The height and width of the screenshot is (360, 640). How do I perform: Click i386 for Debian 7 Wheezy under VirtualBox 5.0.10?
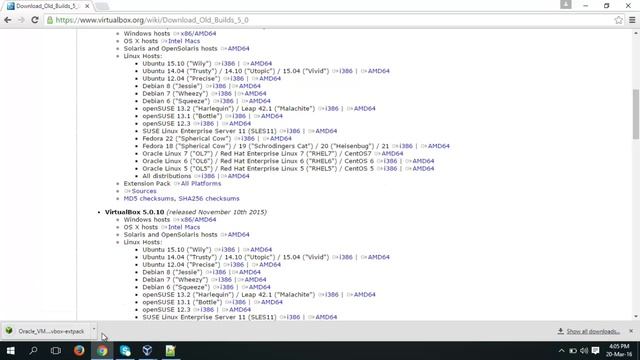tap(224, 280)
